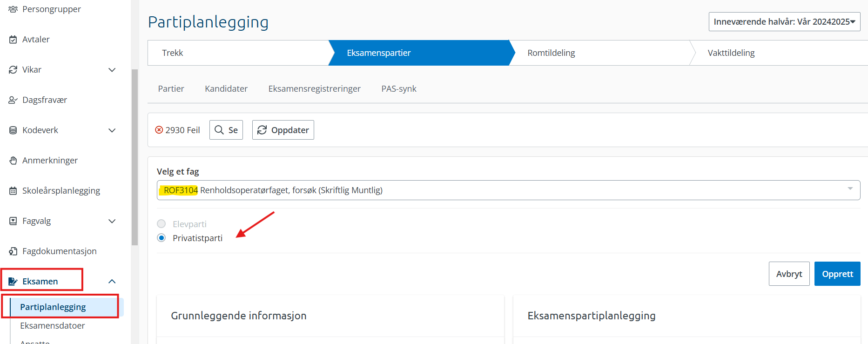The width and height of the screenshot is (868, 344).
Task: Switch to the Kandidater tab
Action: coord(226,89)
